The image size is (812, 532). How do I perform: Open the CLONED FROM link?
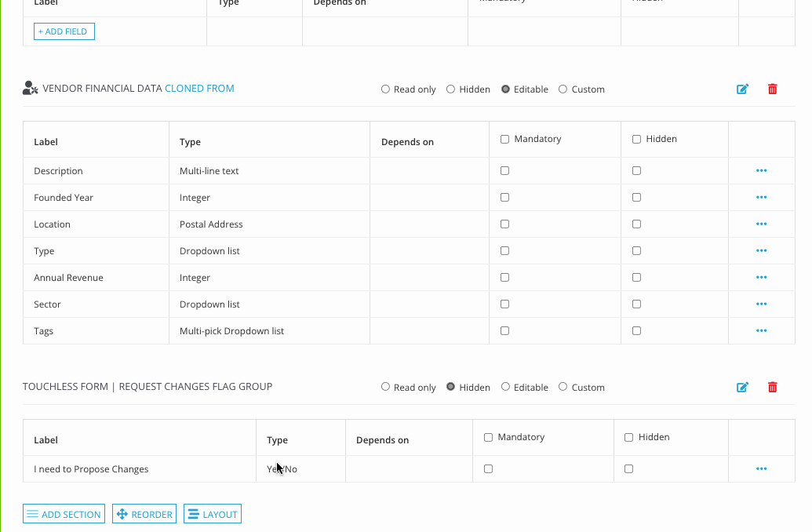(199, 89)
